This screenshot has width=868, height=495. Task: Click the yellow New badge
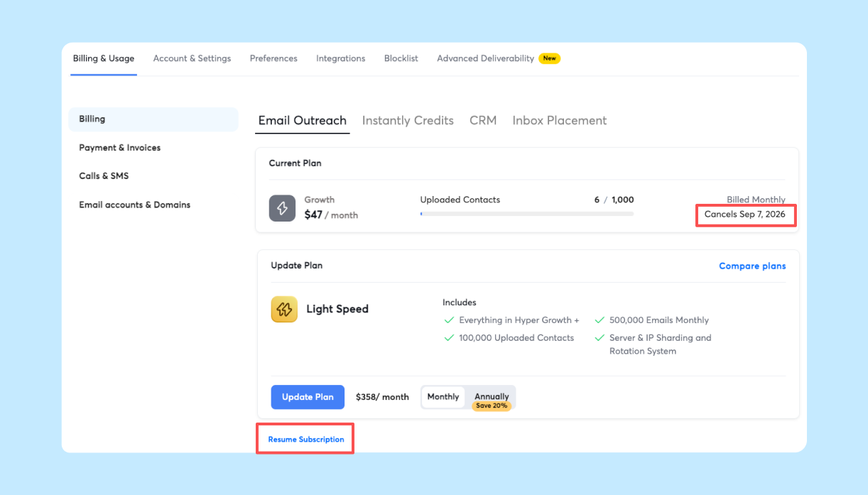point(549,58)
